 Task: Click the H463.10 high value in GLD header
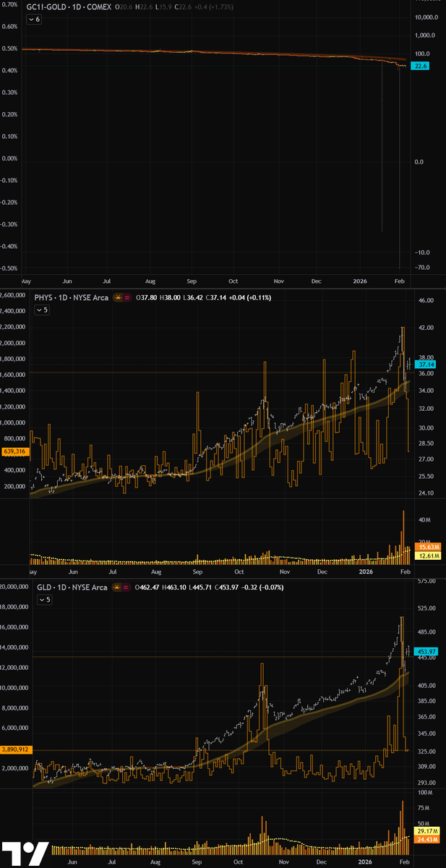pyautogui.click(x=173, y=587)
